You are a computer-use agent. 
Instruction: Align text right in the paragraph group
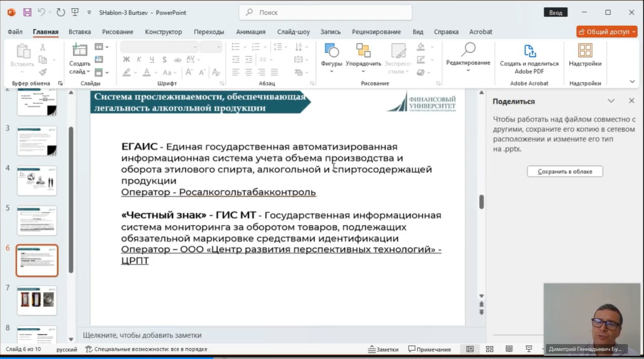tap(261, 72)
